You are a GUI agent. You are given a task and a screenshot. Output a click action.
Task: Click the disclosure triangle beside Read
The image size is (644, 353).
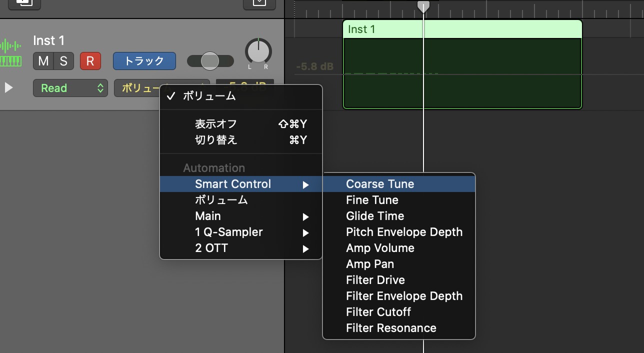(x=8, y=88)
